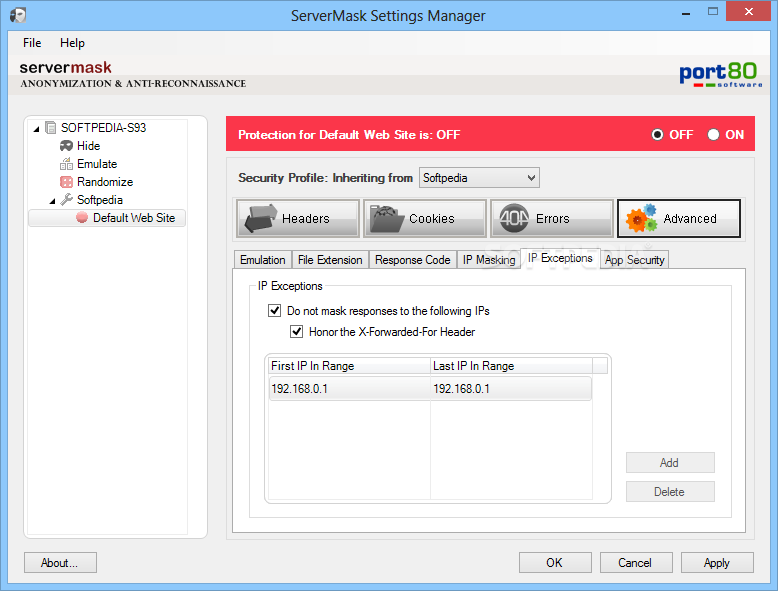The height and width of the screenshot is (591, 778).
Task: Open the Security Profile dropdown
Action: coord(479,178)
